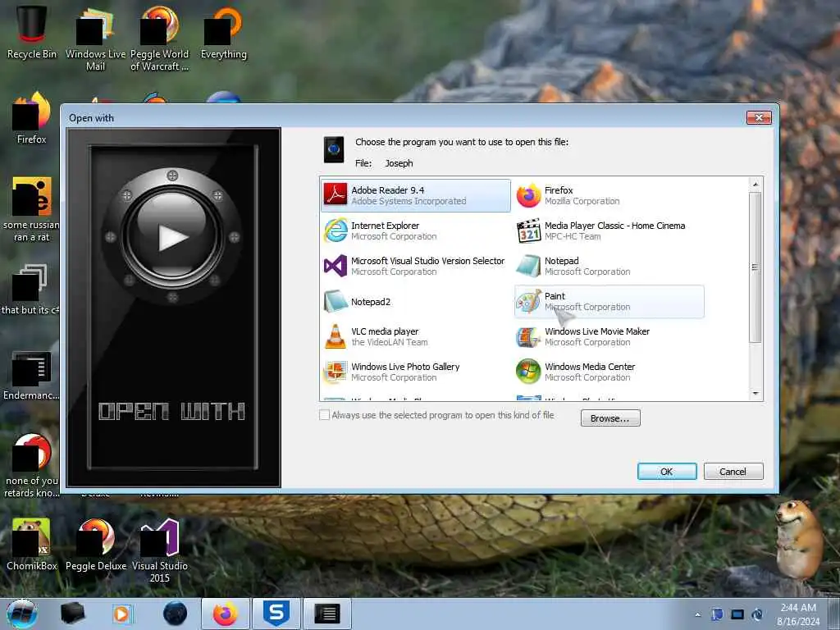Click the program list scroll up arrow
Screen dimensions: 840x630
click(756, 185)
